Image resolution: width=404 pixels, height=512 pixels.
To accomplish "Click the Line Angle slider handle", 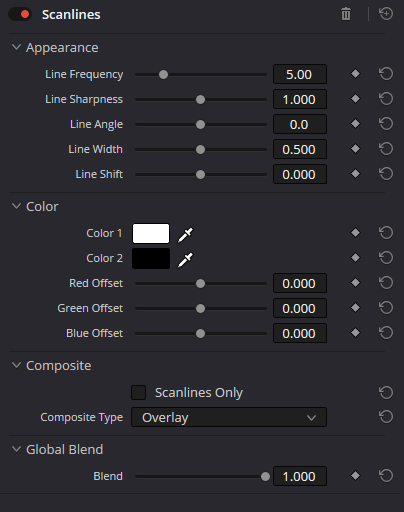I will tap(200, 124).
